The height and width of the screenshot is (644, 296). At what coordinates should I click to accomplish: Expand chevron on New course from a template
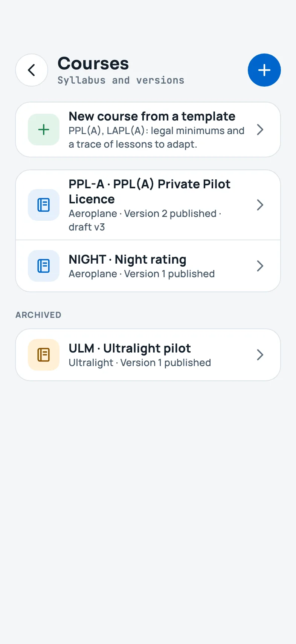tap(260, 130)
